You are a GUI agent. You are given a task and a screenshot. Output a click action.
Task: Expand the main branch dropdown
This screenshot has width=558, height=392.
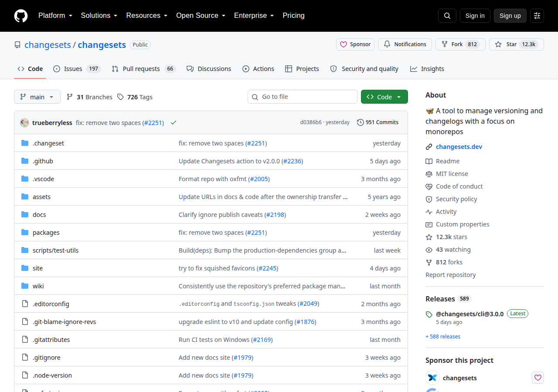[37, 97]
